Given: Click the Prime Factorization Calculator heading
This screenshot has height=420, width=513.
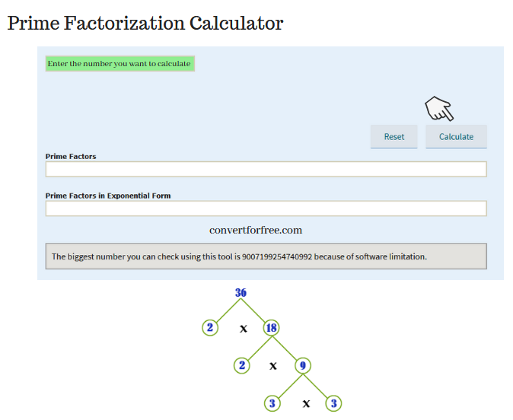Looking at the screenshot, I should (145, 24).
